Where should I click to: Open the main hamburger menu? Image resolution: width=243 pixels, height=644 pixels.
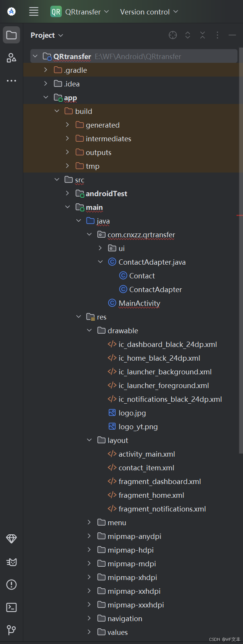34,12
